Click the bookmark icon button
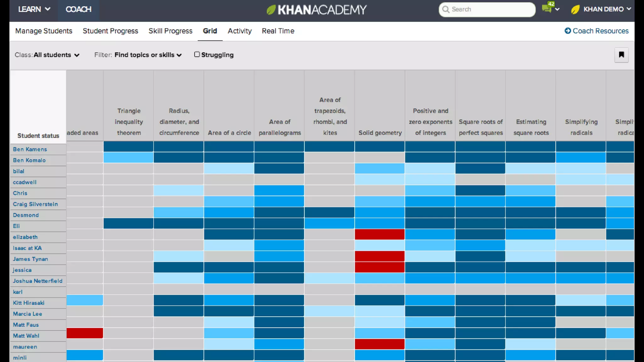This screenshot has width=644, height=362. coord(621,55)
